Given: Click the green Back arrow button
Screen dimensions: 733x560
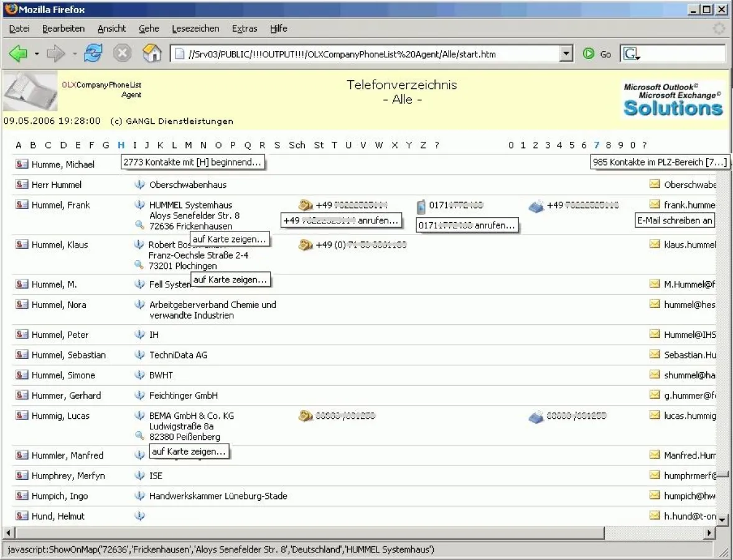Looking at the screenshot, I should coord(18,54).
